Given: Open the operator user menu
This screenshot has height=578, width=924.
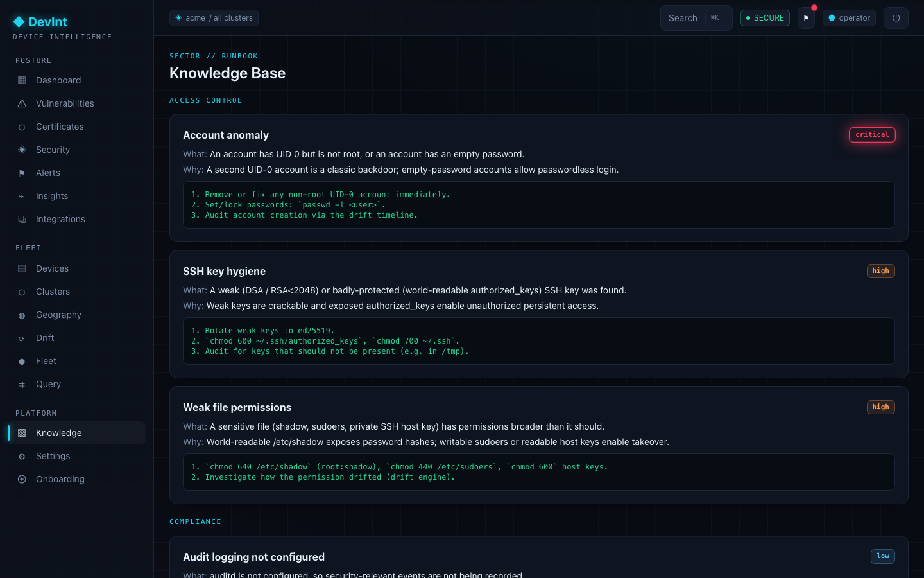Looking at the screenshot, I should [x=849, y=18].
